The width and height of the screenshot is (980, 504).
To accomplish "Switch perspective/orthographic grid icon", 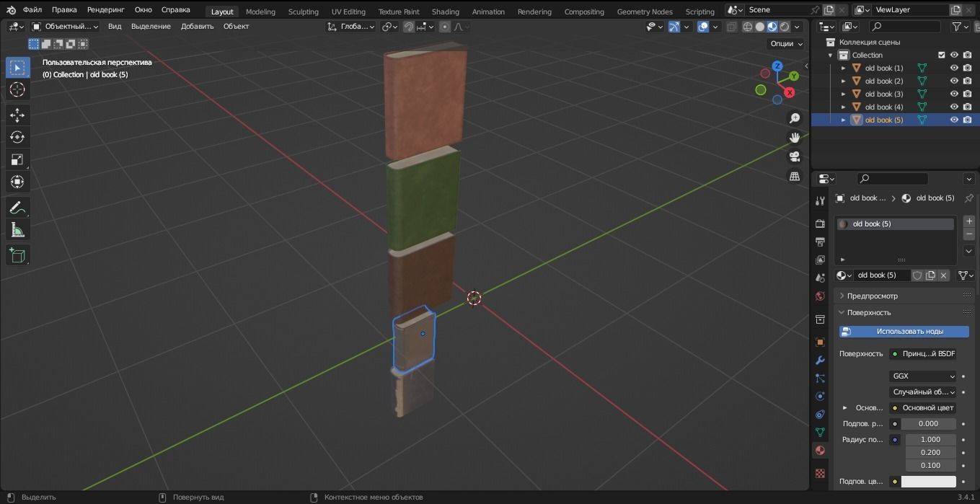I will pyautogui.click(x=795, y=176).
